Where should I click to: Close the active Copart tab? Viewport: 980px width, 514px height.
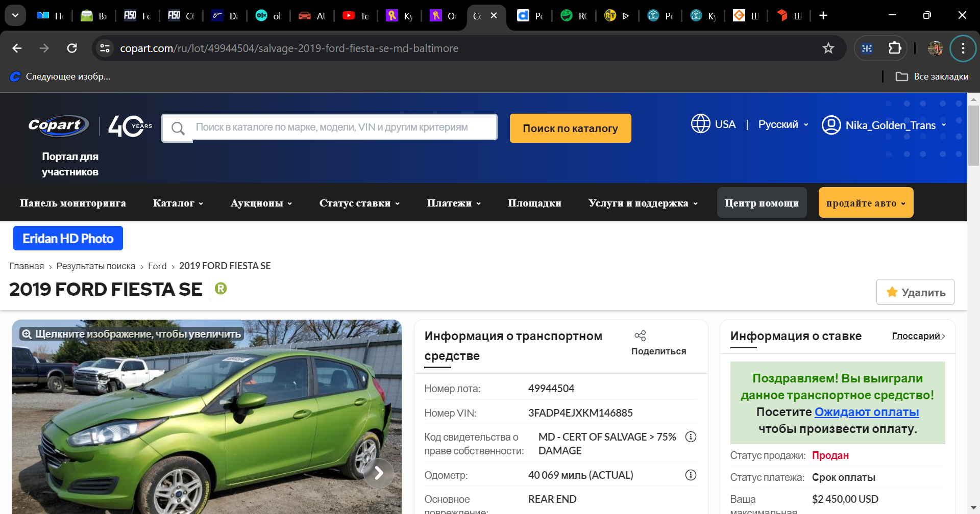(x=494, y=16)
